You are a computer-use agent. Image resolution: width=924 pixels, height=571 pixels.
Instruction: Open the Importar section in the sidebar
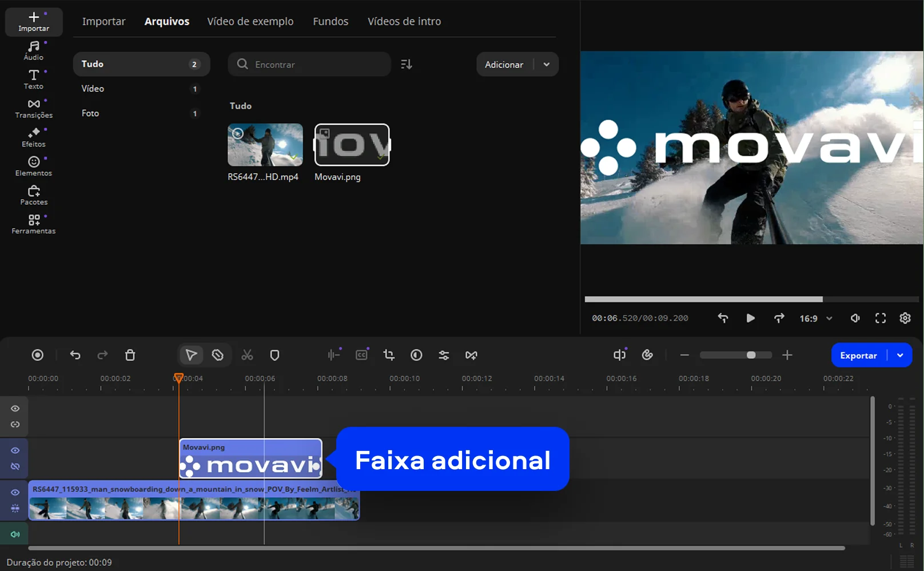click(34, 22)
